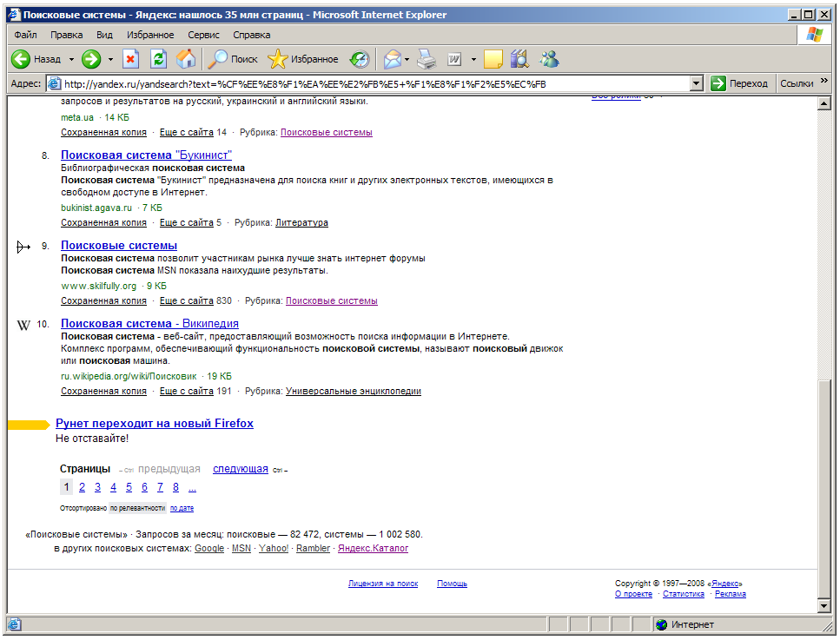This screenshot has height=640, width=840.
Task: Open the Файл menu
Action: coord(25,35)
